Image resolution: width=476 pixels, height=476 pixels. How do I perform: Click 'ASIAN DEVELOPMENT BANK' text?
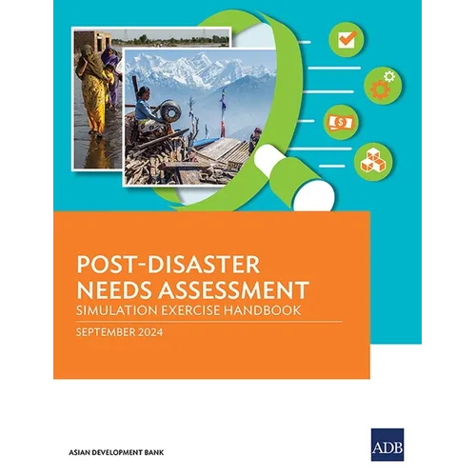(x=116, y=452)
